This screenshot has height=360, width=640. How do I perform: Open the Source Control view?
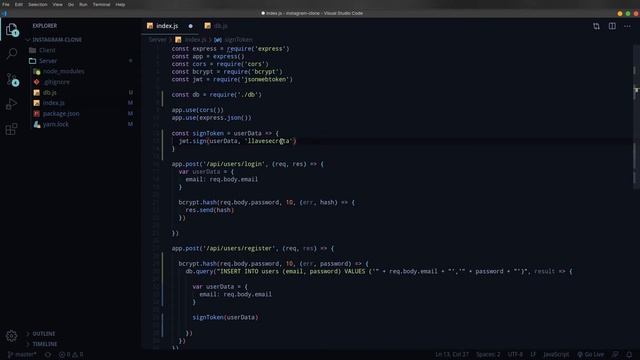pos(12,79)
